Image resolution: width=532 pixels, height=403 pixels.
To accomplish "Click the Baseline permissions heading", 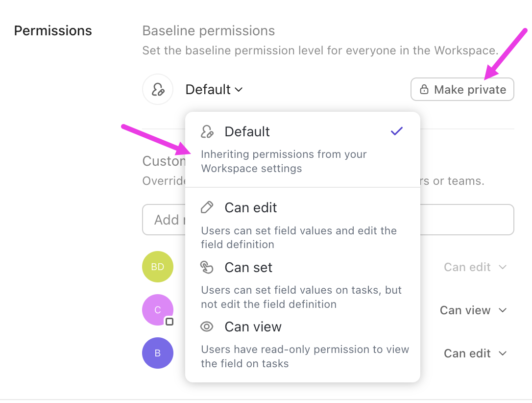I will coord(208,30).
